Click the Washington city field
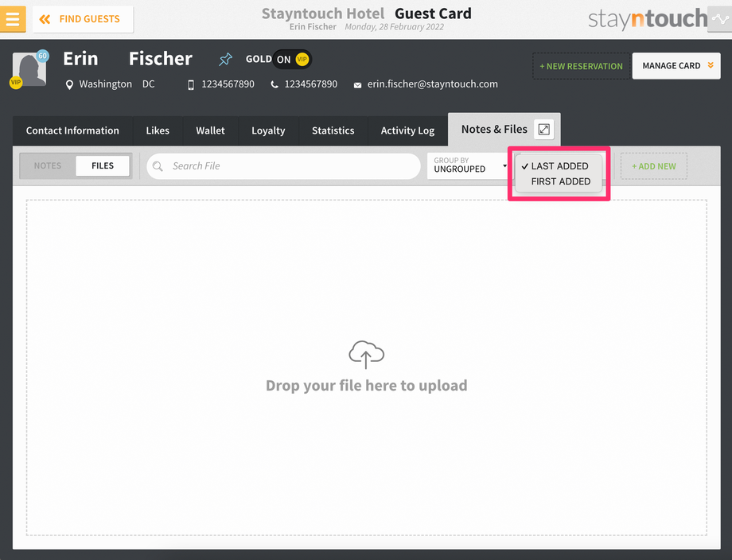The image size is (732, 560). (106, 84)
